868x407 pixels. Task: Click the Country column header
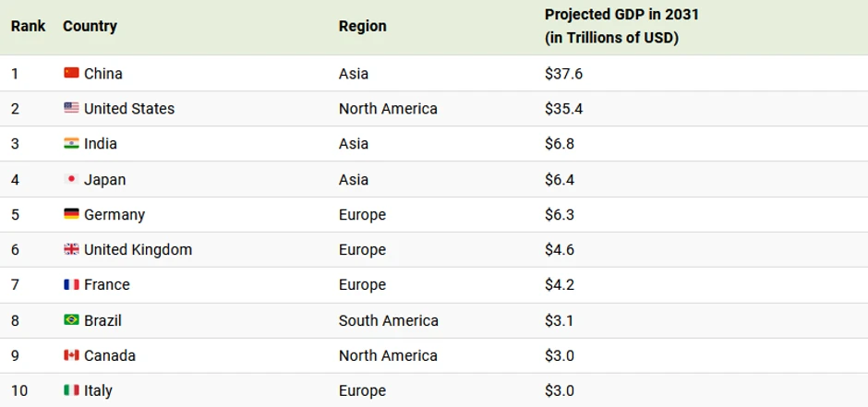90,26
